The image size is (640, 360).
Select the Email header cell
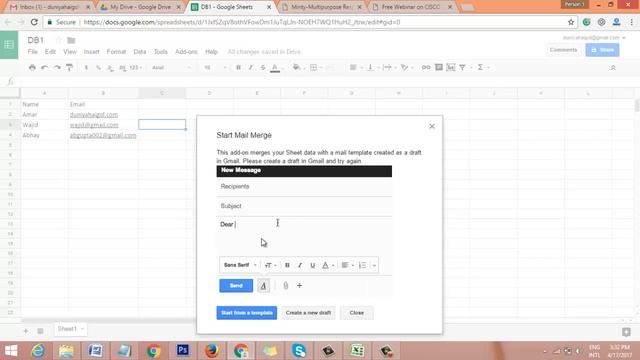[103, 104]
